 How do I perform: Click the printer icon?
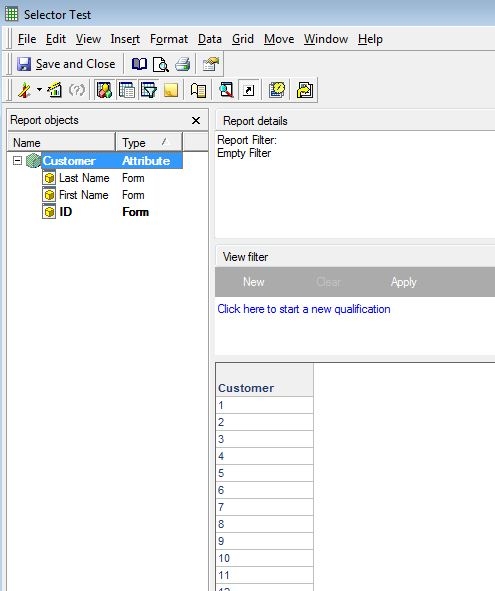tap(183, 64)
